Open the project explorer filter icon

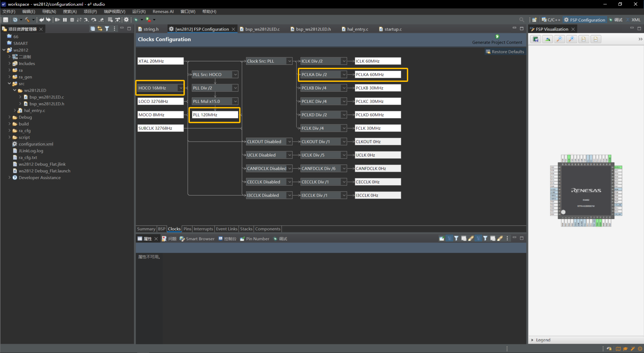click(x=107, y=29)
